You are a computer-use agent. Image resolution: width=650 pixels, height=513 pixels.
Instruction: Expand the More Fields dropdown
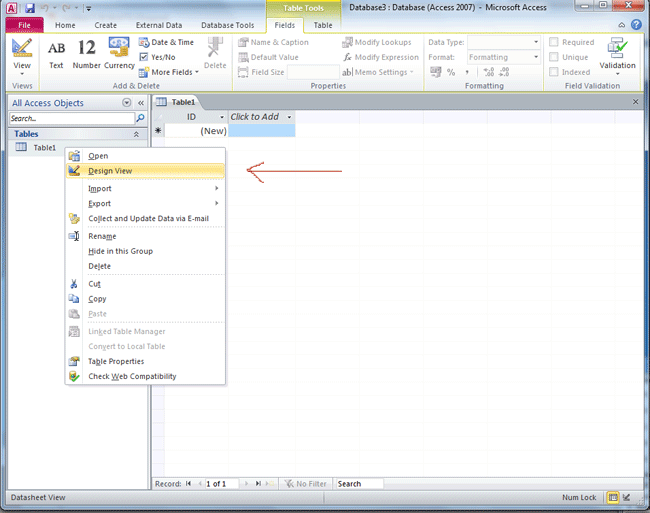coord(169,72)
